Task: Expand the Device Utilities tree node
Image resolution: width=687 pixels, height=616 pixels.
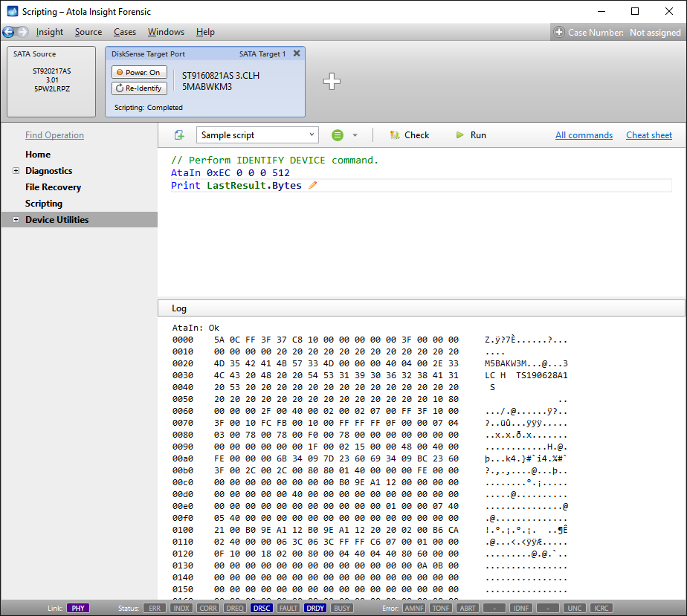Action: pos(16,220)
